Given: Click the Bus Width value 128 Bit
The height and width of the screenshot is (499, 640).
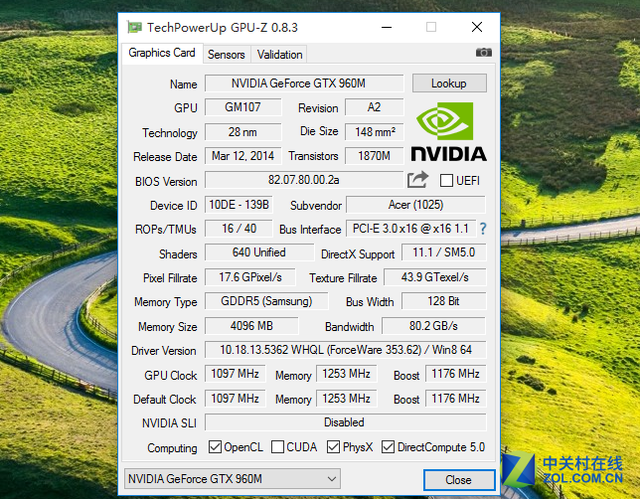Looking at the screenshot, I should pyautogui.click(x=444, y=301).
